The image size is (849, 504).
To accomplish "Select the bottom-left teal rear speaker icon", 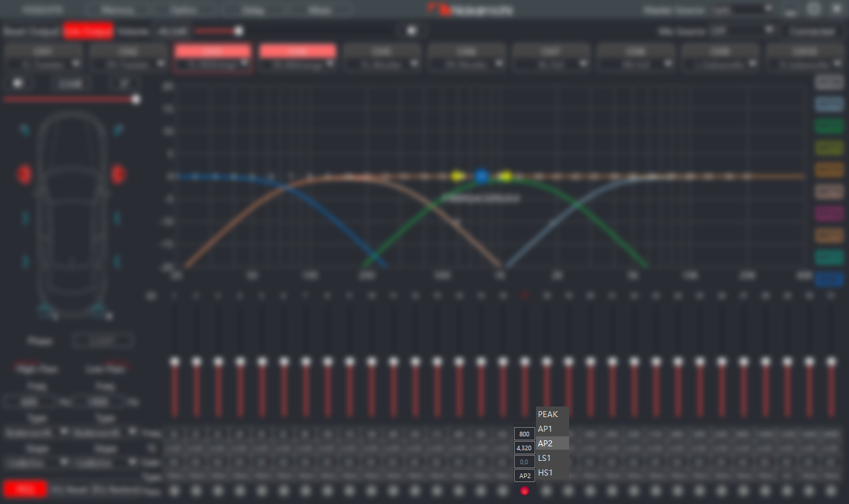I will [25, 261].
